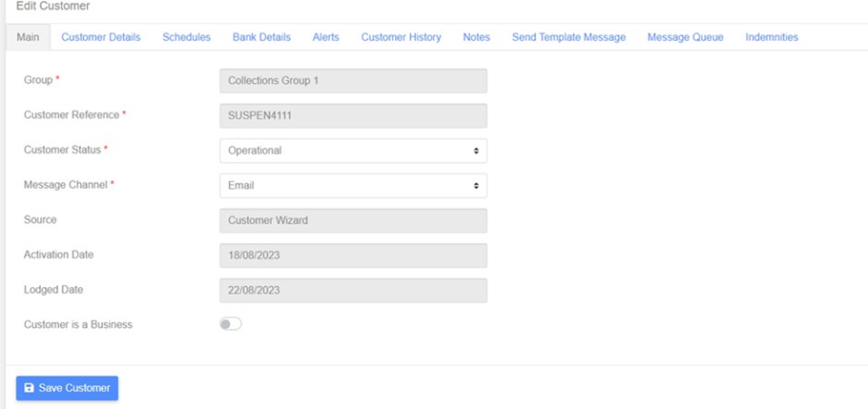View the Customer History tab
This screenshot has width=868, height=409.
[x=402, y=37]
